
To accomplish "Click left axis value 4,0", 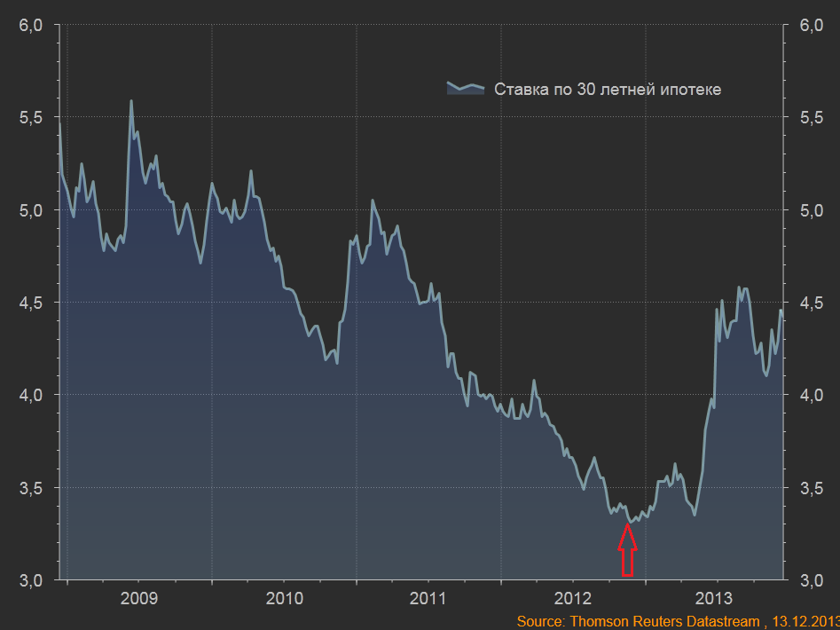I will pyautogui.click(x=30, y=396).
